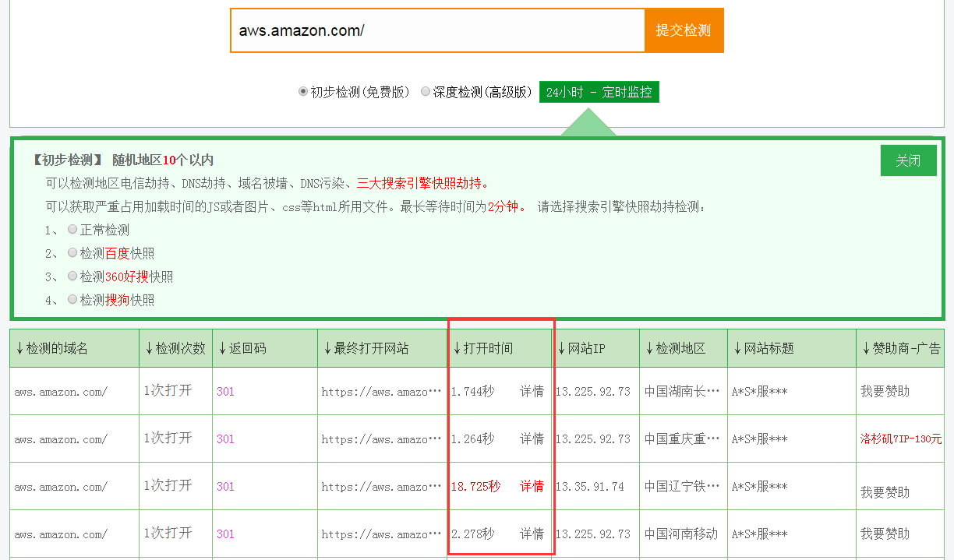Click 301 return code in 1.264秒 row

[225, 438]
